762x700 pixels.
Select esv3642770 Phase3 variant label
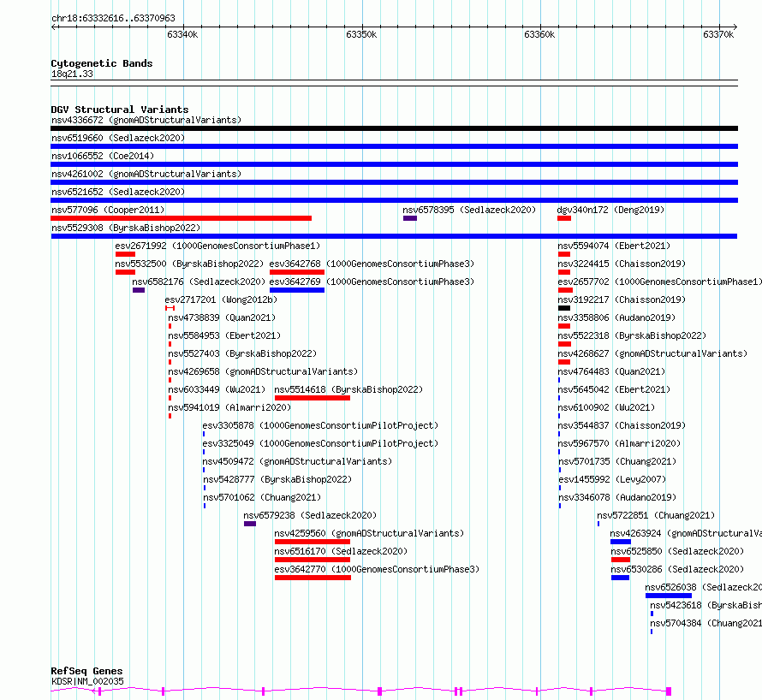click(377, 569)
